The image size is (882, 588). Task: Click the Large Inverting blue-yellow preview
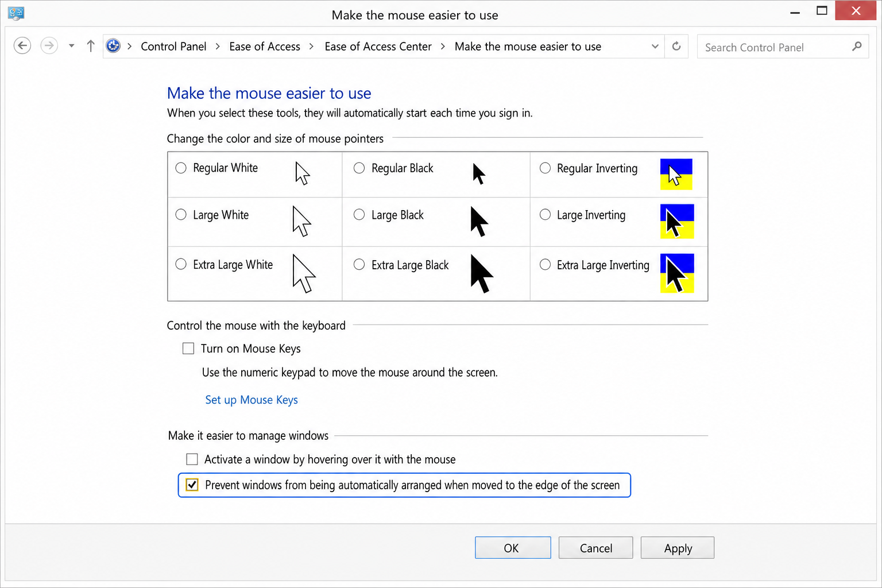pyautogui.click(x=677, y=221)
